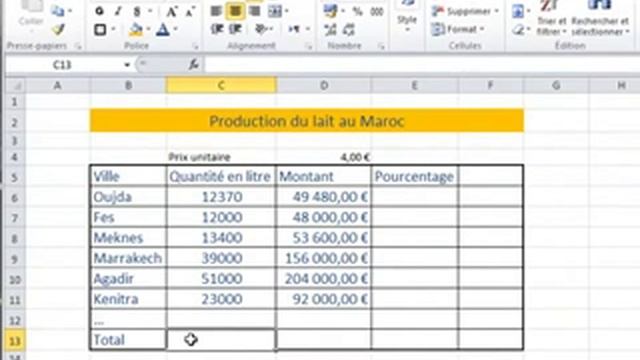Screen dimensions: 640x360
Task: Toggle align text right
Action: click(254, 11)
